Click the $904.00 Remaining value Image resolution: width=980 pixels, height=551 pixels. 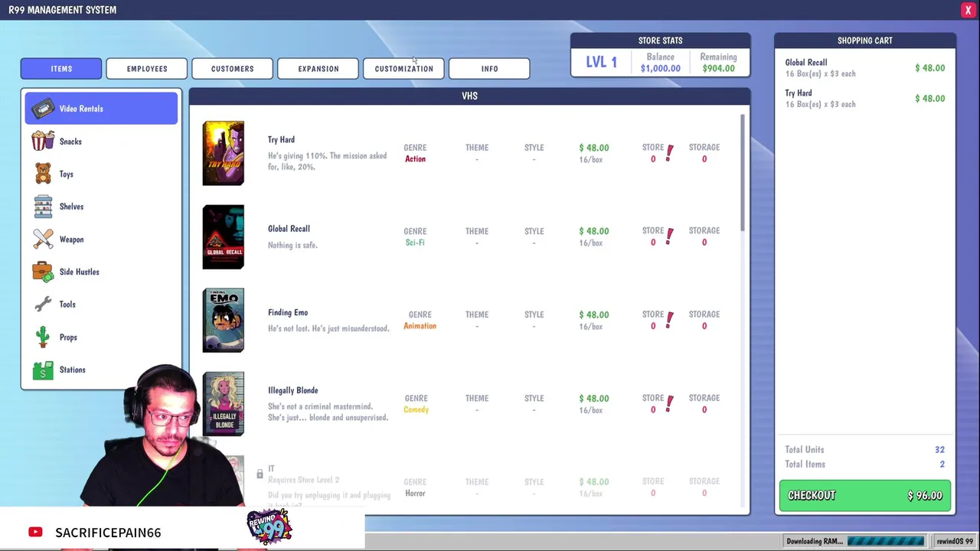tap(718, 68)
